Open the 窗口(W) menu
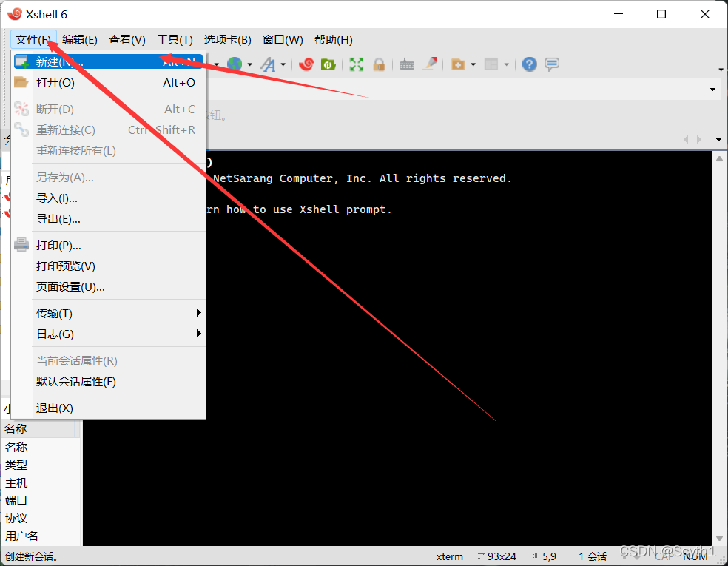Screen dimensions: 728x566 (283, 40)
